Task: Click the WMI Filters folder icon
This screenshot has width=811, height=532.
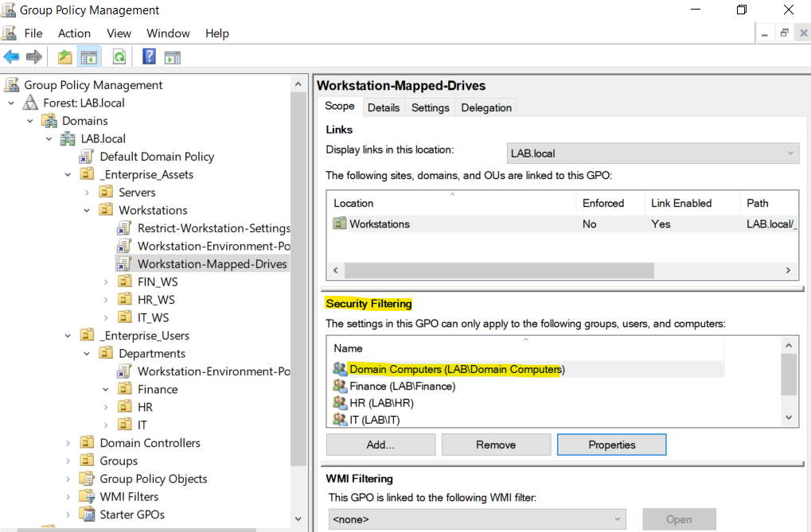Action: click(87, 496)
